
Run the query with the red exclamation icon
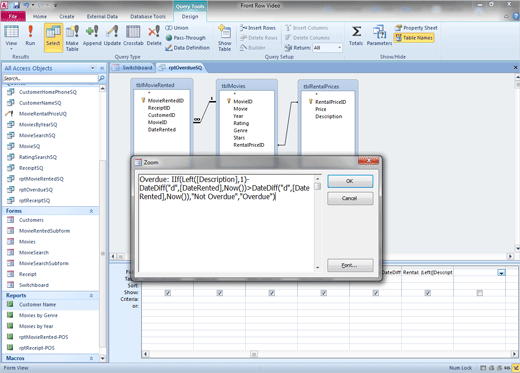click(x=30, y=35)
